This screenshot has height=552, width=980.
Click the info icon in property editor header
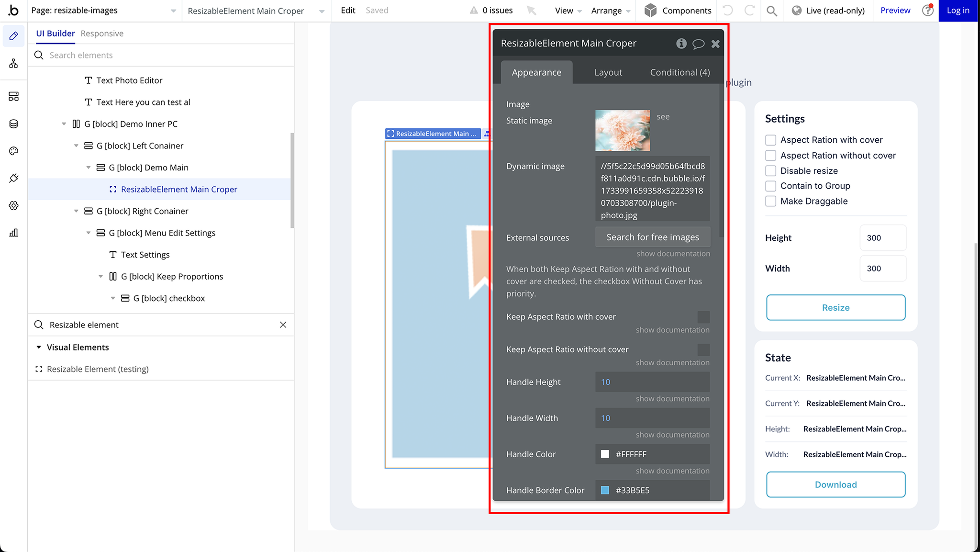click(681, 44)
